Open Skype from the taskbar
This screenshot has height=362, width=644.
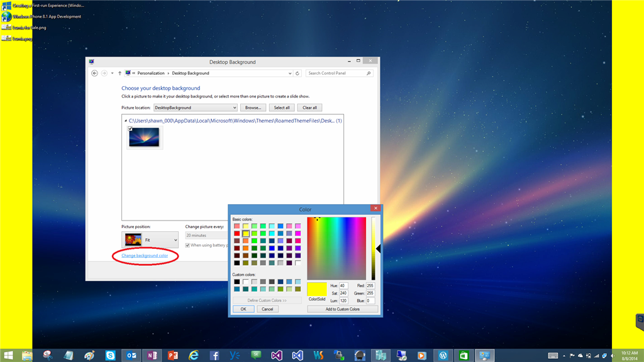click(x=110, y=356)
